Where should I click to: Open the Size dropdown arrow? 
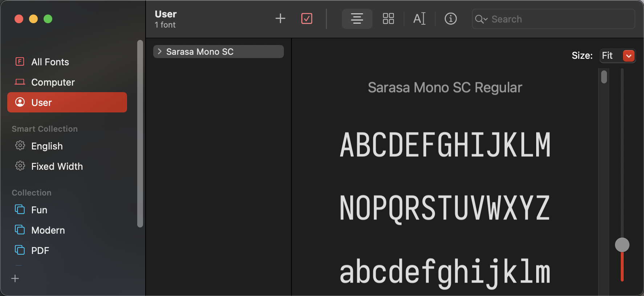pyautogui.click(x=628, y=55)
